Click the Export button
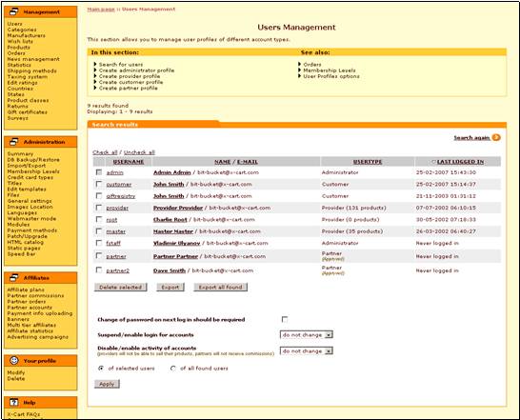This screenshot has width=520, height=420. click(x=170, y=288)
